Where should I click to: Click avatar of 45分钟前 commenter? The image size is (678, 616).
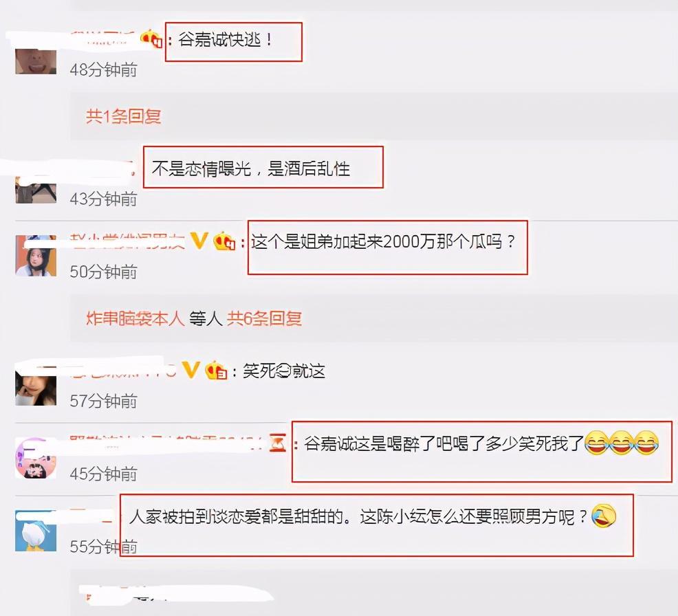[x=36, y=458]
